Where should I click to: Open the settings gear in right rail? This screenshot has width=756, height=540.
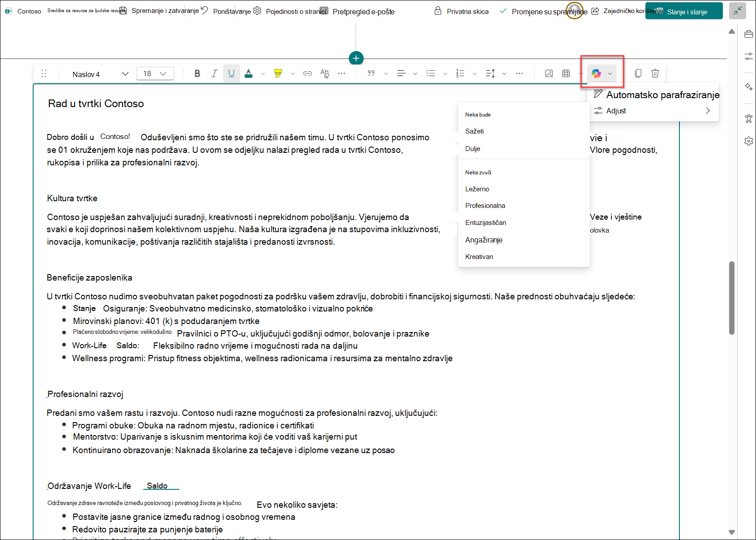[x=748, y=141]
